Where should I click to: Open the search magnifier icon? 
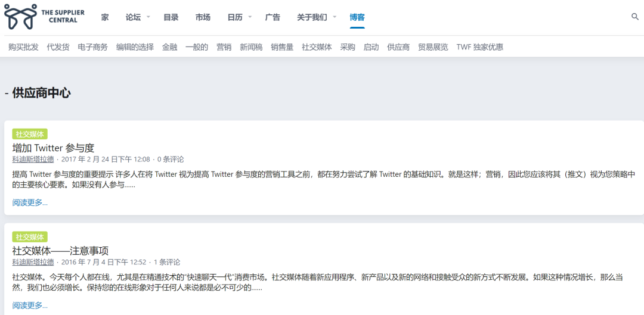(635, 17)
